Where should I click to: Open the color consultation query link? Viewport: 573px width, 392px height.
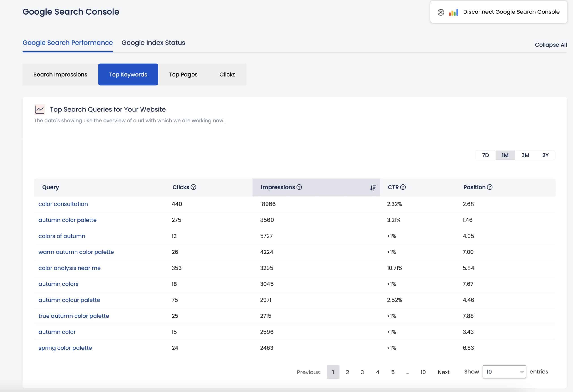63,204
